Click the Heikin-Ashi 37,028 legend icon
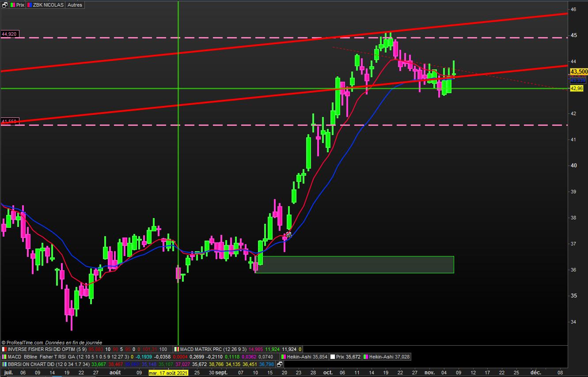Screen dimensions: 588x377 pyautogui.click(x=366, y=357)
